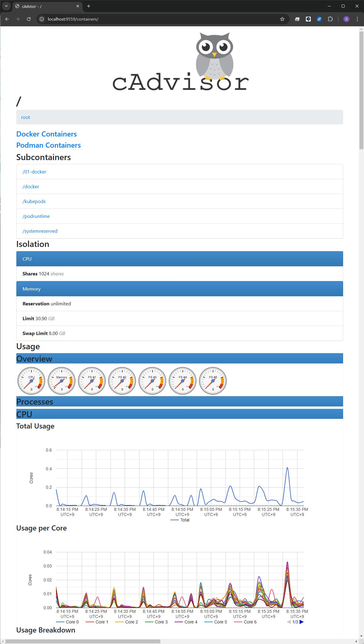
Task: Go forward in browser history
Action: [18, 19]
